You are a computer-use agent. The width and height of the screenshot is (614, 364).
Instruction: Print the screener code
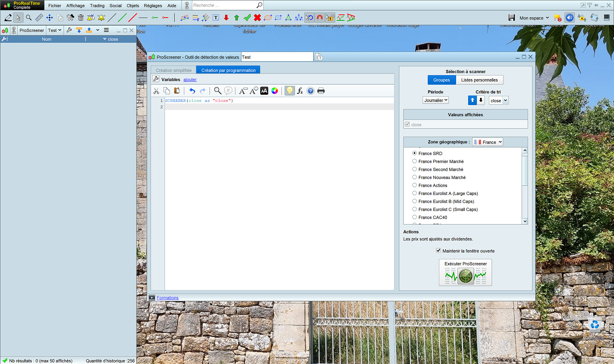(x=321, y=91)
